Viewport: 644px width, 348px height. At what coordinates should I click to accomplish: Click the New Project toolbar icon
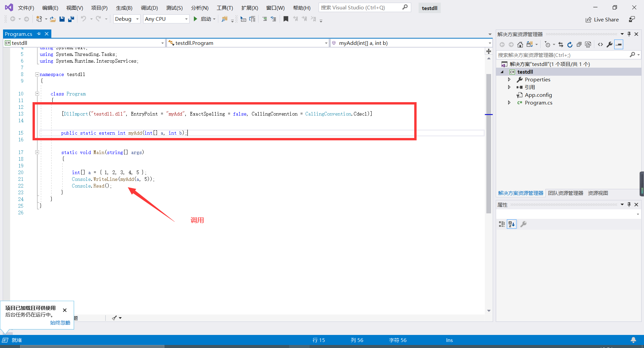pyautogui.click(x=39, y=19)
